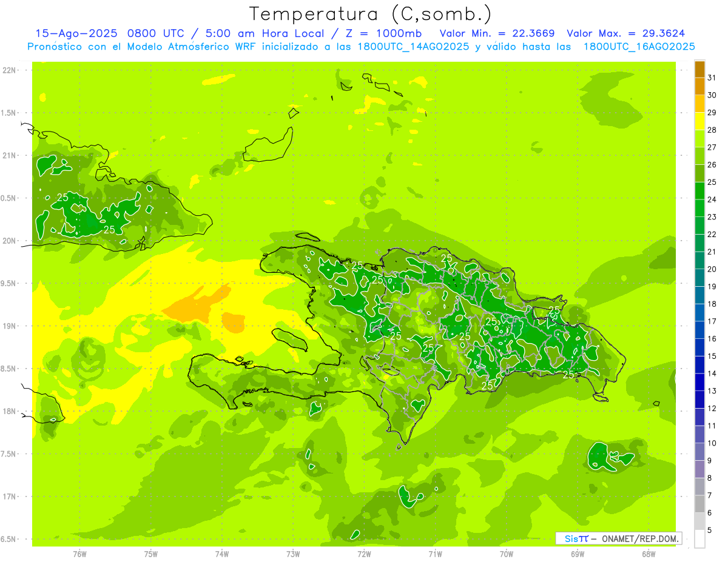Click the orange legend swatch between 29 and 30
The width and height of the screenshot is (728, 562).
699,104
